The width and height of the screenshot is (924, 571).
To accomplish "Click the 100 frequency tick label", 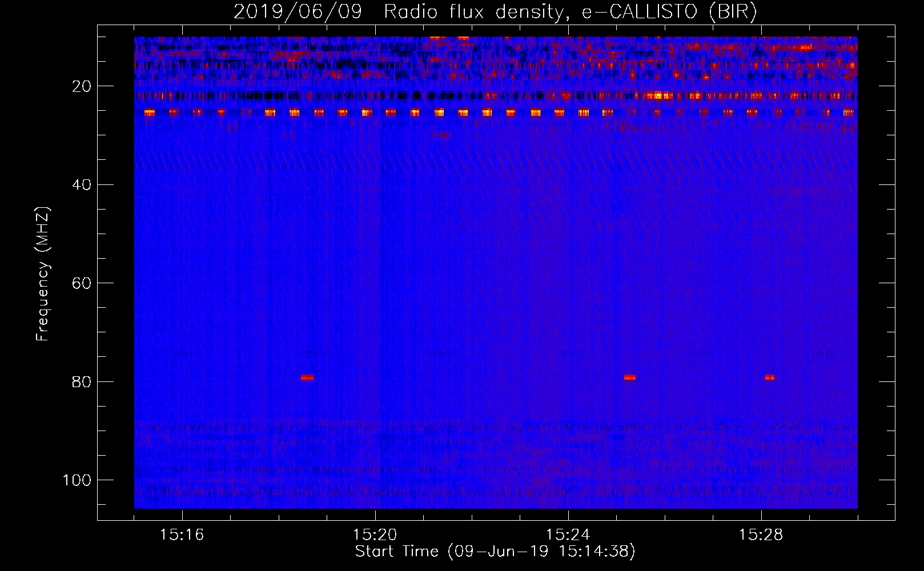I will point(77,480).
